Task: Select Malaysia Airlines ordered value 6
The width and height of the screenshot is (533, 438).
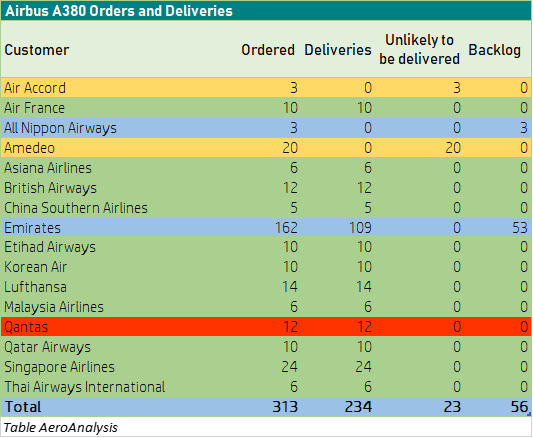Action: [294, 307]
